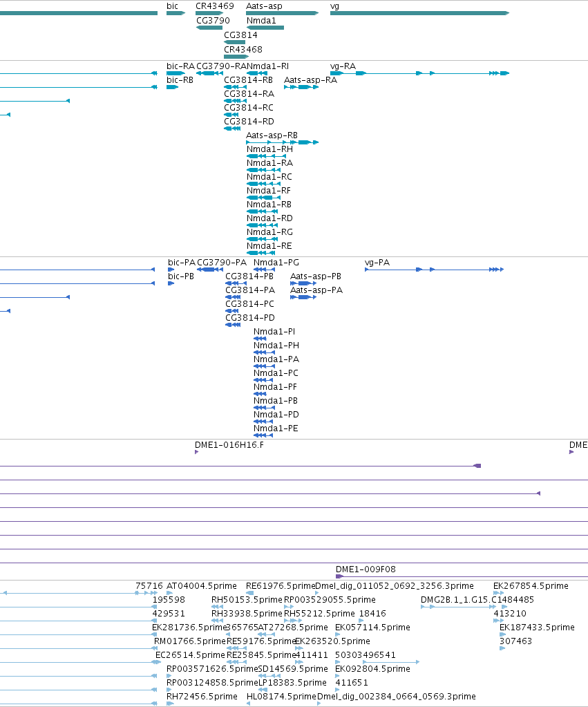The height and width of the screenshot is (707, 588).
Task: Click the CR43468 gene label
Action: (x=243, y=49)
